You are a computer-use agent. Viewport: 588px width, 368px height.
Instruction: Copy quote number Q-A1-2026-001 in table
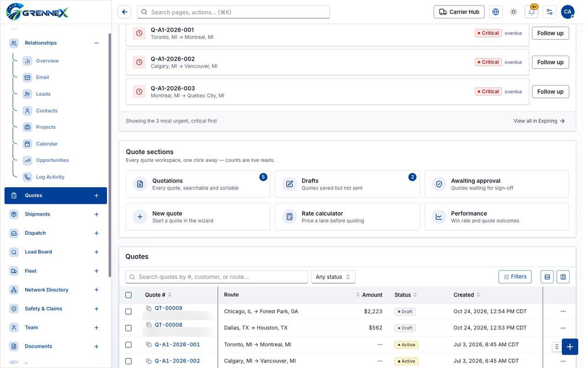(x=149, y=345)
